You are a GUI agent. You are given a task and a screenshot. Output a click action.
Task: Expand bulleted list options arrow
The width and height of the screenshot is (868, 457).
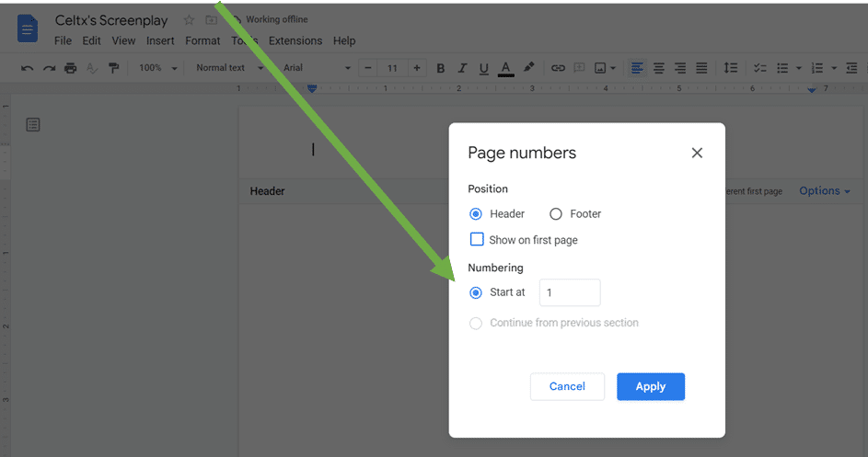[798, 69]
